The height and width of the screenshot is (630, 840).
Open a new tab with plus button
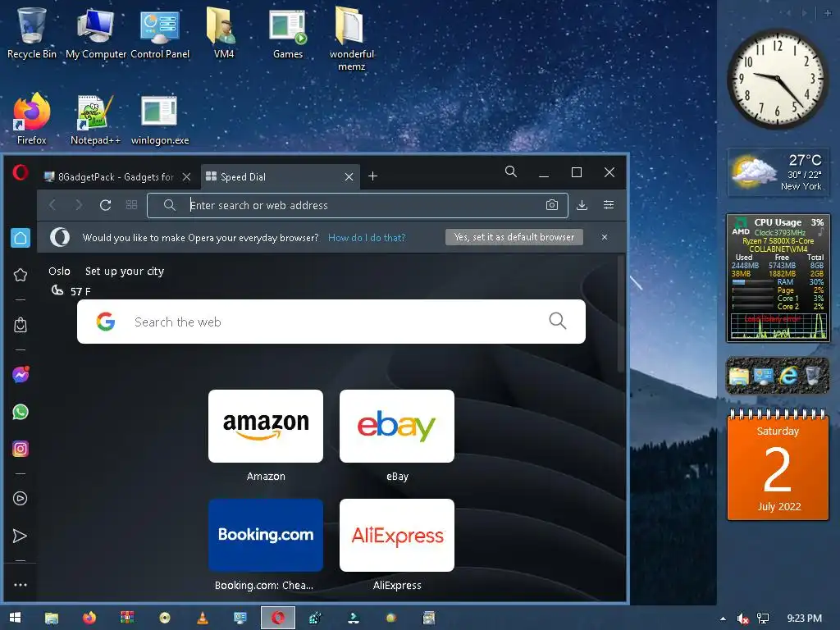tap(373, 176)
